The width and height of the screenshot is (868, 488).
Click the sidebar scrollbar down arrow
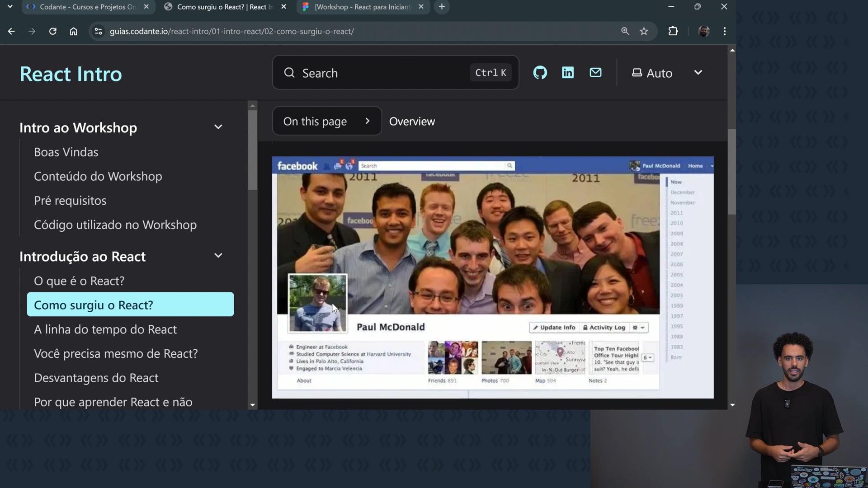coord(253,405)
